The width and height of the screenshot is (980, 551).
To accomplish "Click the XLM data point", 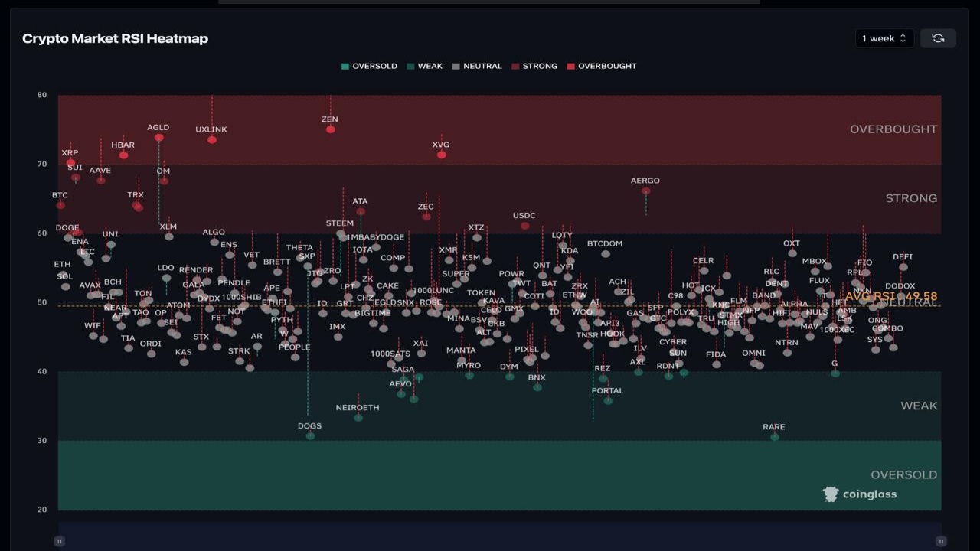I will click(168, 236).
